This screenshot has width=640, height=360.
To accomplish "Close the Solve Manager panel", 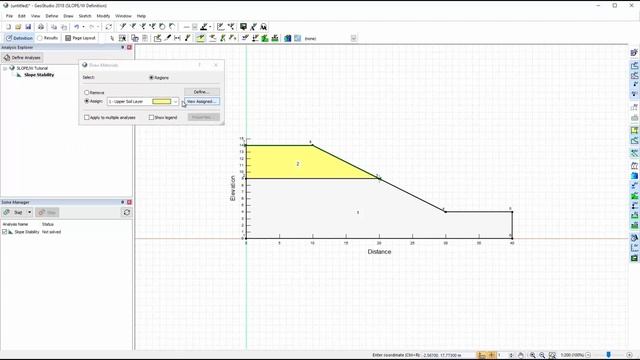I will tap(129, 202).
